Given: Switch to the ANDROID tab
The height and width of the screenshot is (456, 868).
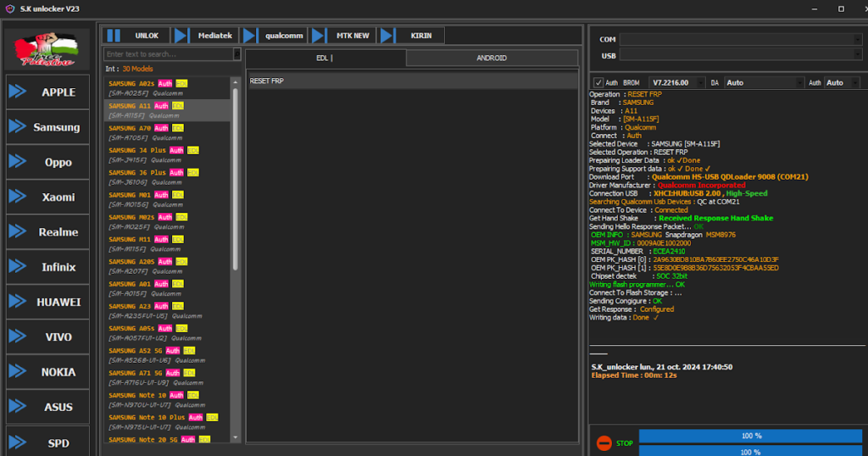Looking at the screenshot, I should click(x=492, y=58).
